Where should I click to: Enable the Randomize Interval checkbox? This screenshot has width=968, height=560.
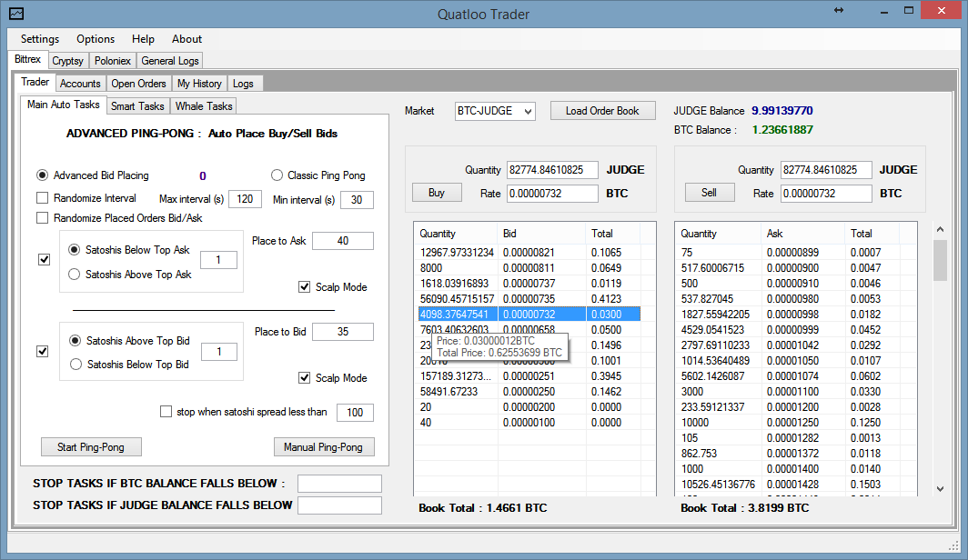click(x=42, y=198)
